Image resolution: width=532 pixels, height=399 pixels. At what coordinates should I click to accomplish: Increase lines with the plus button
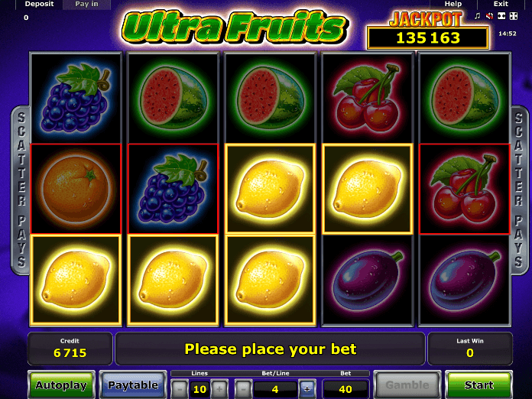(219, 389)
